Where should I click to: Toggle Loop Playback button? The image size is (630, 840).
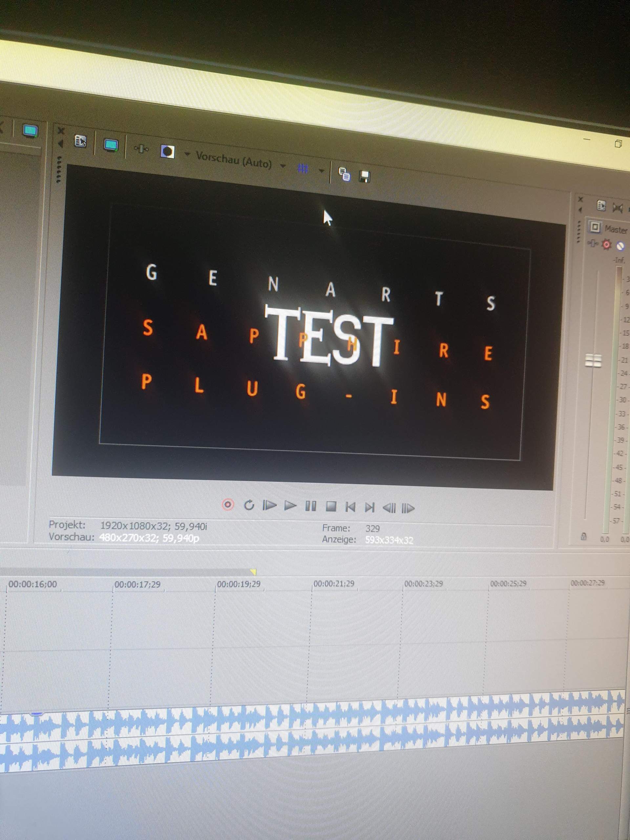[x=249, y=505]
